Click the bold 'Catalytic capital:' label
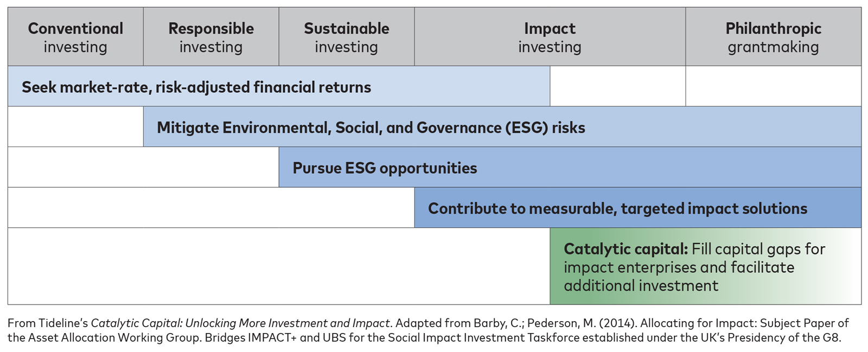The width and height of the screenshot is (868, 352). tap(626, 249)
